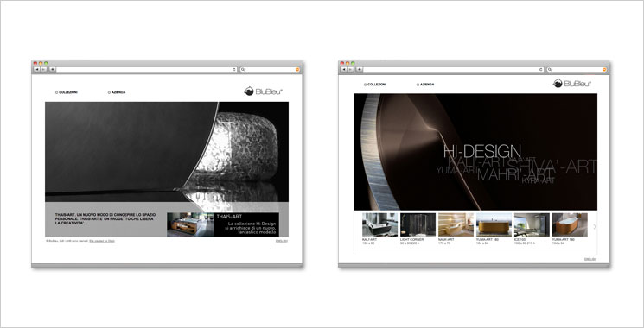
Task: Click add-bookmark plus button in HI-DESIGN browser
Action: point(360,69)
